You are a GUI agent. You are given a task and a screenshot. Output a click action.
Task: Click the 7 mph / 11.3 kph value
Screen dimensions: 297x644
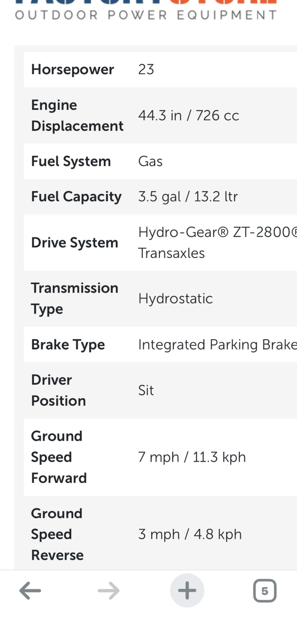pos(192,457)
